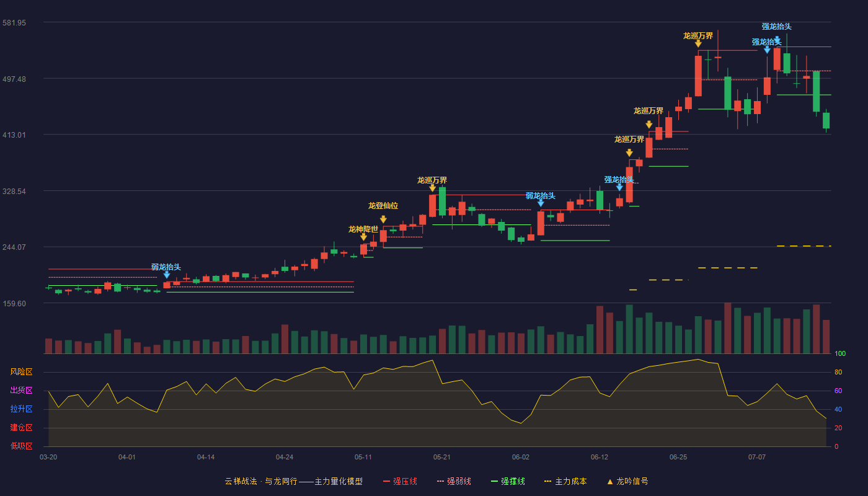
Task: Toggle the 强压线 legend entry
Action: click(400, 481)
